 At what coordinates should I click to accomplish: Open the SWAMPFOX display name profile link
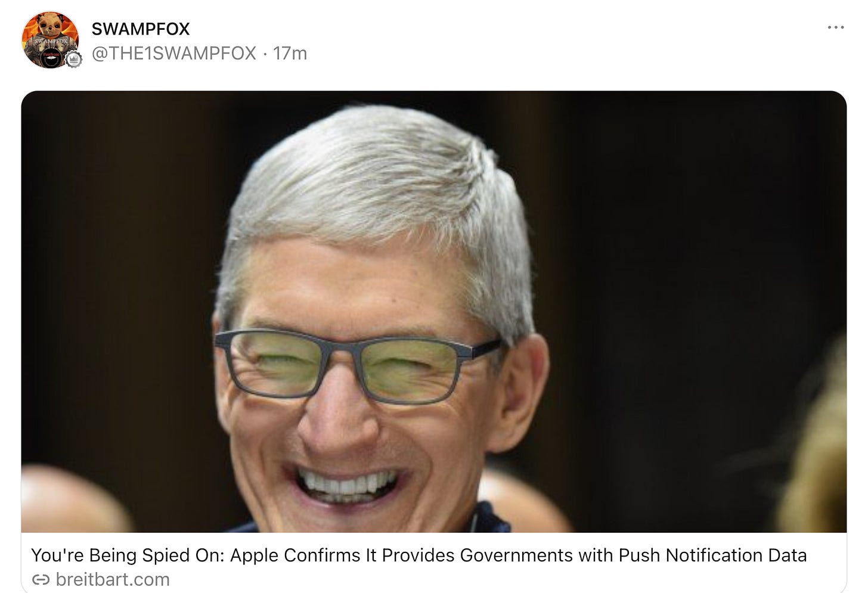click(x=141, y=29)
